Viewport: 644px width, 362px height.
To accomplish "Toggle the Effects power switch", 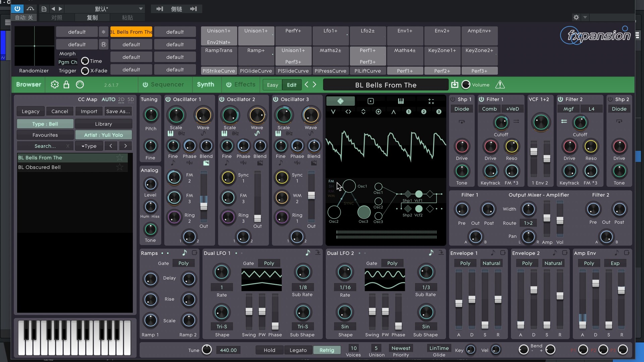I will [x=229, y=84].
